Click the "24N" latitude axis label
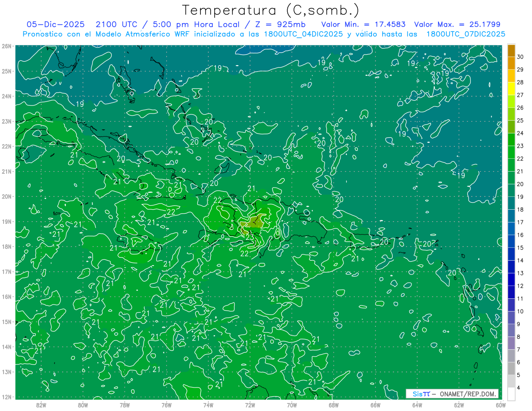 pyautogui.click(x=6, y=96)
